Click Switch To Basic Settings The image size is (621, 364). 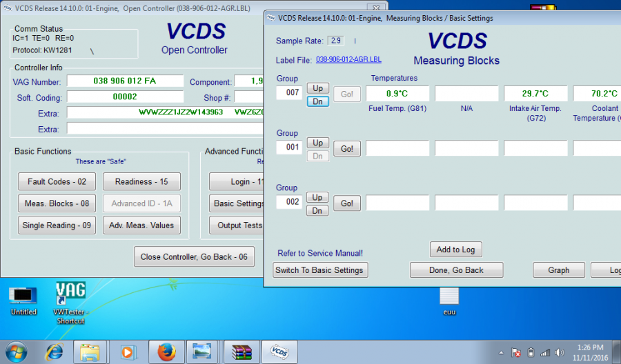point(320,270)
